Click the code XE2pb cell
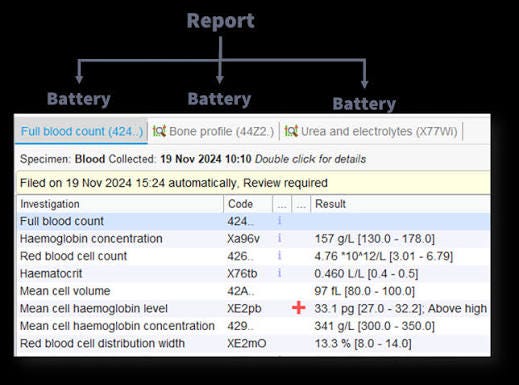Screen dimensions: 519x385 point(244,308)
